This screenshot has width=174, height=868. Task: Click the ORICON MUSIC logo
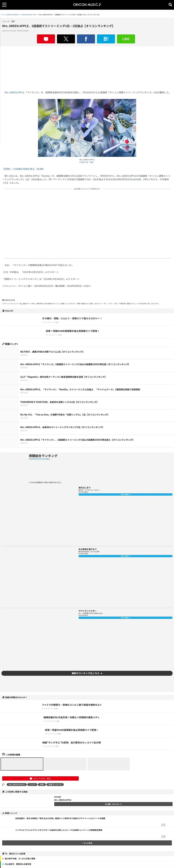[87, 5]
